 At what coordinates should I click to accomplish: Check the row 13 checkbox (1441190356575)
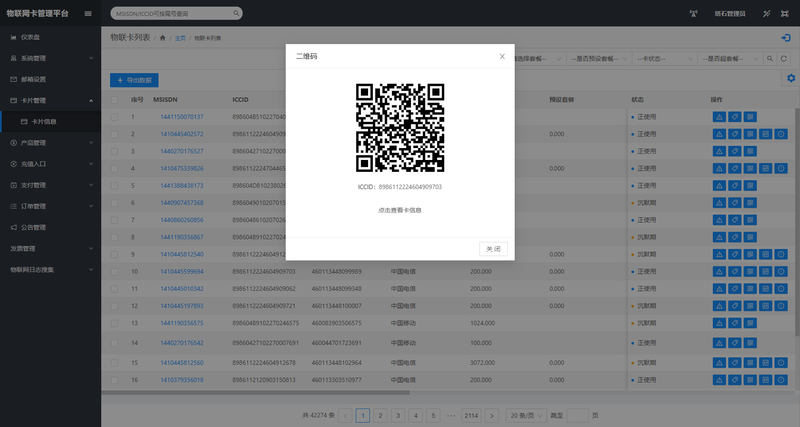point(114,323)
